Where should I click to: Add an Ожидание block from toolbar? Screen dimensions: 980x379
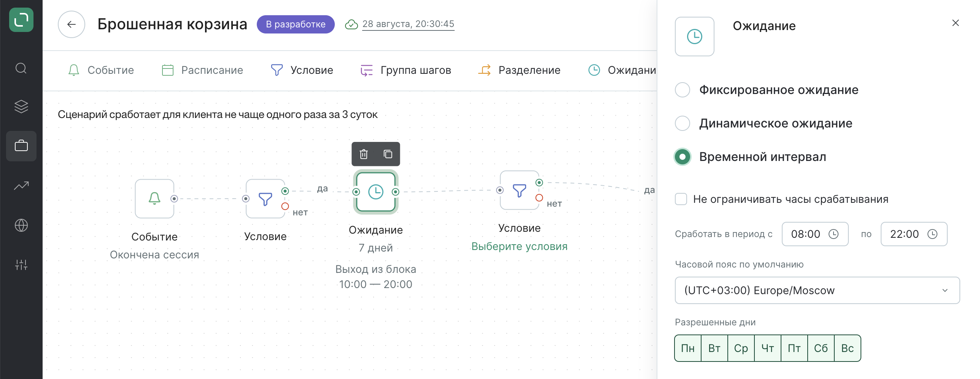[622, 70]
